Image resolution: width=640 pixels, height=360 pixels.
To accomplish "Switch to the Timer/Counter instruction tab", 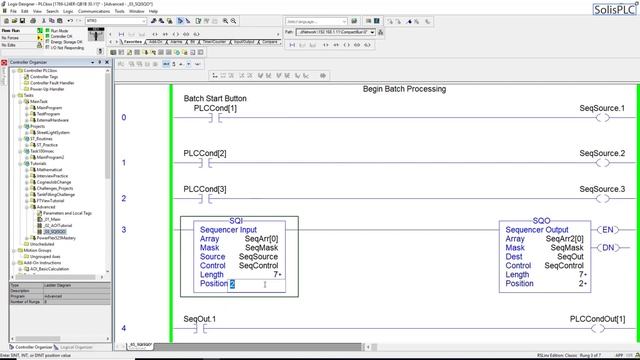I will [x=214, y=42].
